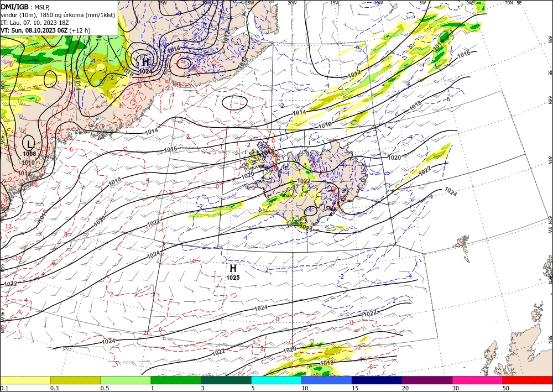Screen dimensions: 553x392
Task: Click the "50" legend value label
Action: coord(506,388)
